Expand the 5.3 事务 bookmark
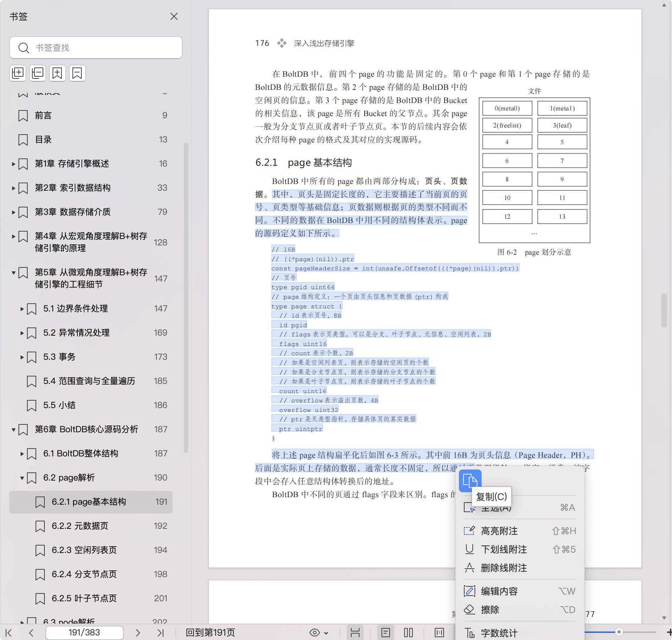 click(x=22, y=357)
